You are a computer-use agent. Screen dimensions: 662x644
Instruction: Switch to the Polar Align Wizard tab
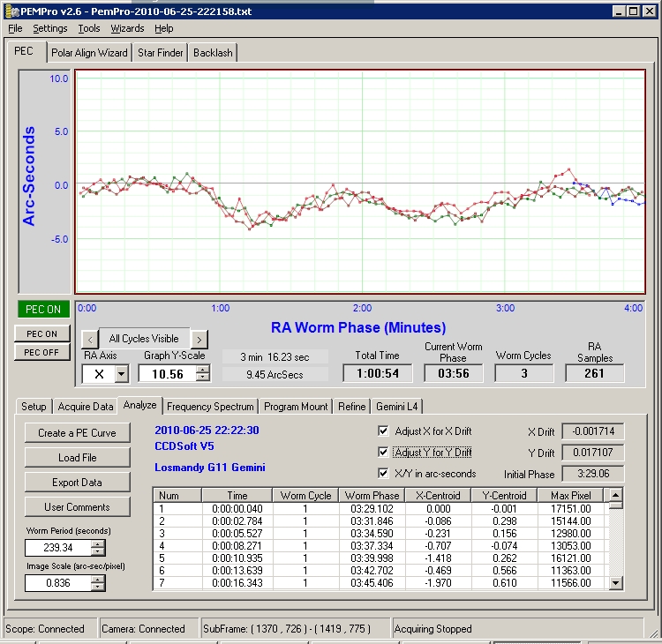(89, 53)
